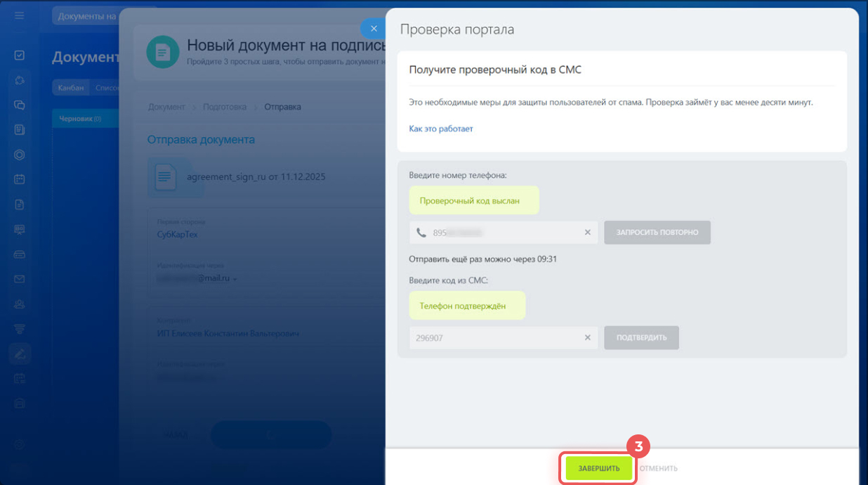
Task: Switch to the Канбан view tab
Action: click(x=71, y=88)
